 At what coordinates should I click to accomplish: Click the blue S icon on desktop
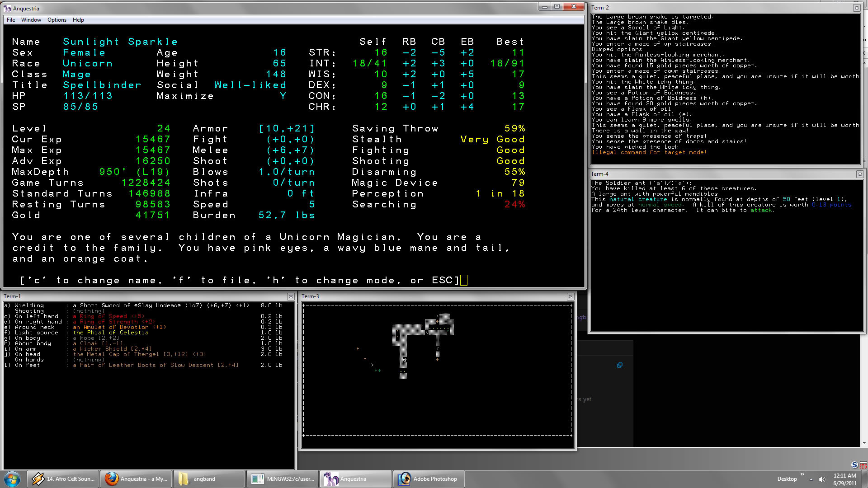point(854,465)
